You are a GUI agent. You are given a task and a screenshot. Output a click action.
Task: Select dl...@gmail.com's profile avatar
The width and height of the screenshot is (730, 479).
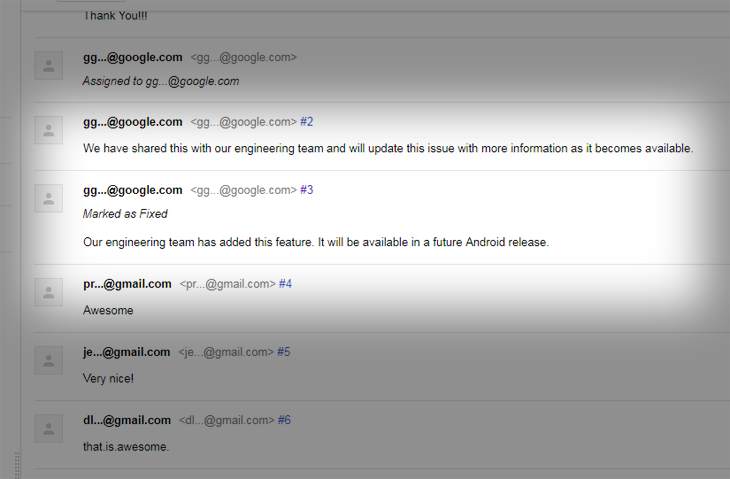(x=48, y=428)
